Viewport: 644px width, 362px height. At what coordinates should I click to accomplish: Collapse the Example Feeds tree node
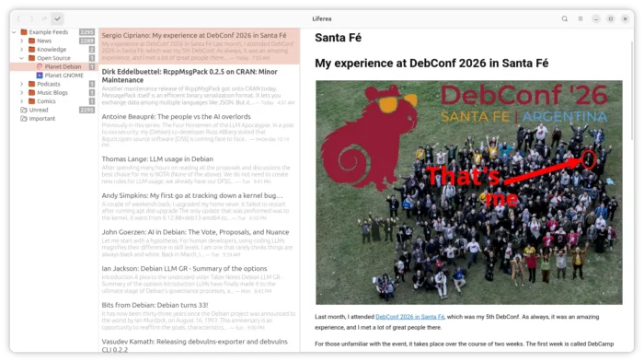[x=14, y=32]
